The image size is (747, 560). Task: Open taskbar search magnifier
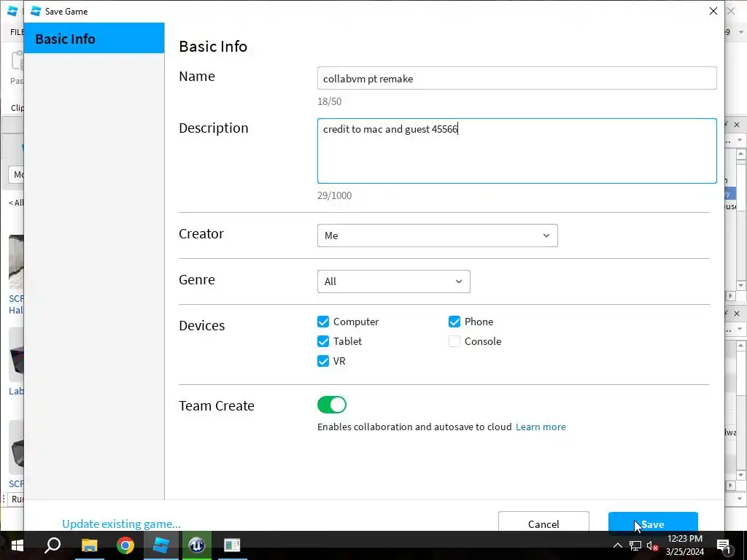coord(53,545)
